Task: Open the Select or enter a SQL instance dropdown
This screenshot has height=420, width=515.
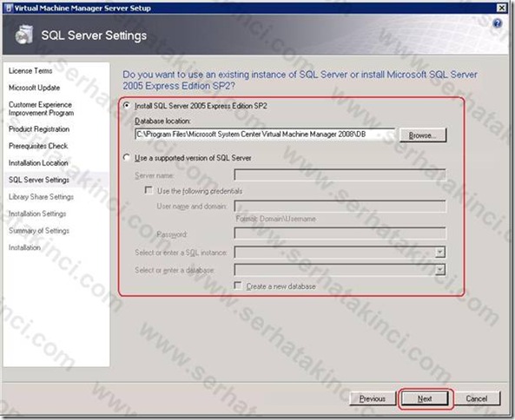Action: coord(439,252)
